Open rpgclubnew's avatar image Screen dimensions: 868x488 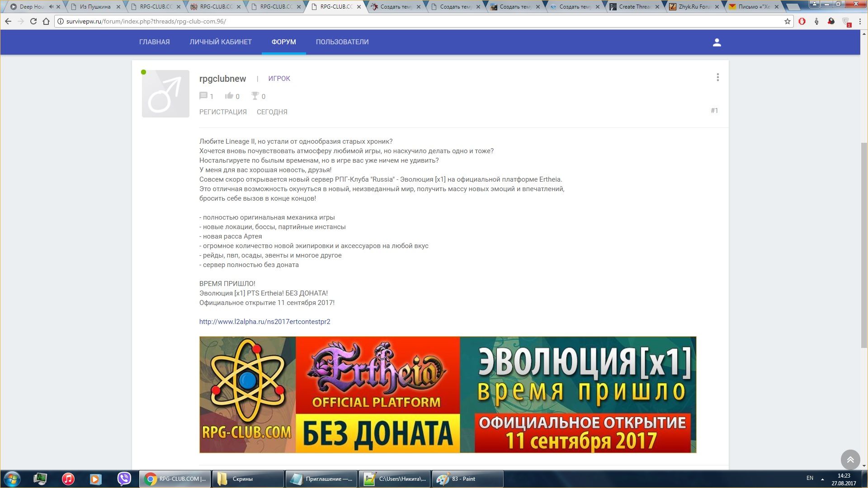165,94
